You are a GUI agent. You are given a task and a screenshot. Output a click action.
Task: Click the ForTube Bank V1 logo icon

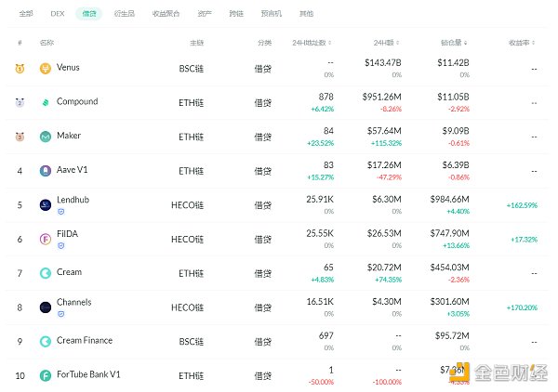(46, 375)
